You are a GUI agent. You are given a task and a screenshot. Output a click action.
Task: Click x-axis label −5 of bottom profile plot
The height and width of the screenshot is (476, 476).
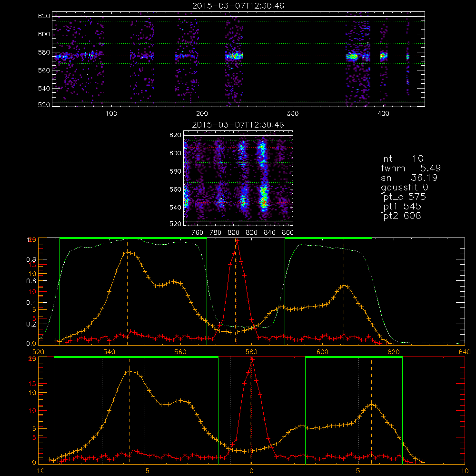pyautogui.click(x=145, y=471)
